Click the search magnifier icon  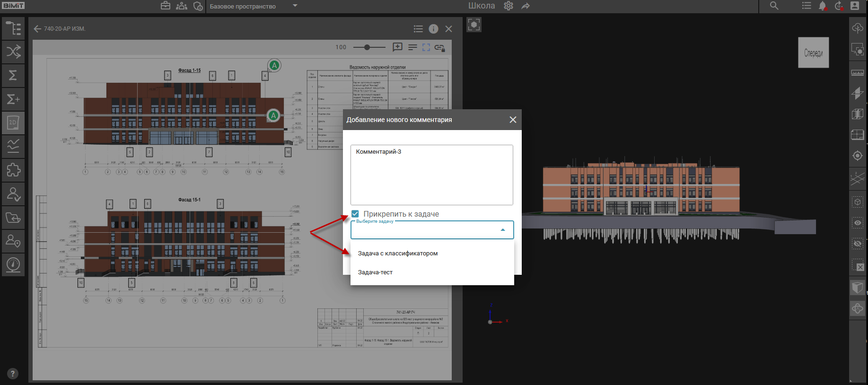[774, 6]
